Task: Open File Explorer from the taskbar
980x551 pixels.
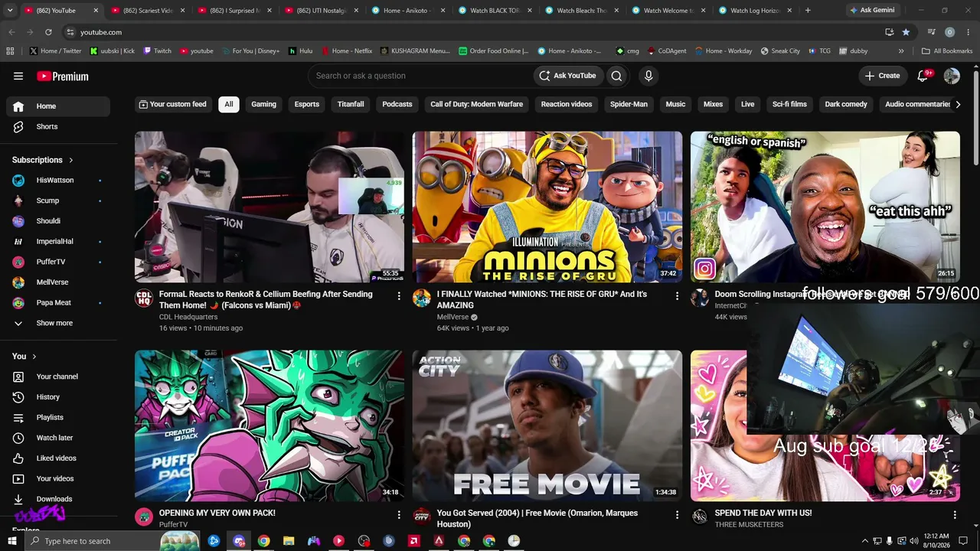Action: (x=289, y=541)
